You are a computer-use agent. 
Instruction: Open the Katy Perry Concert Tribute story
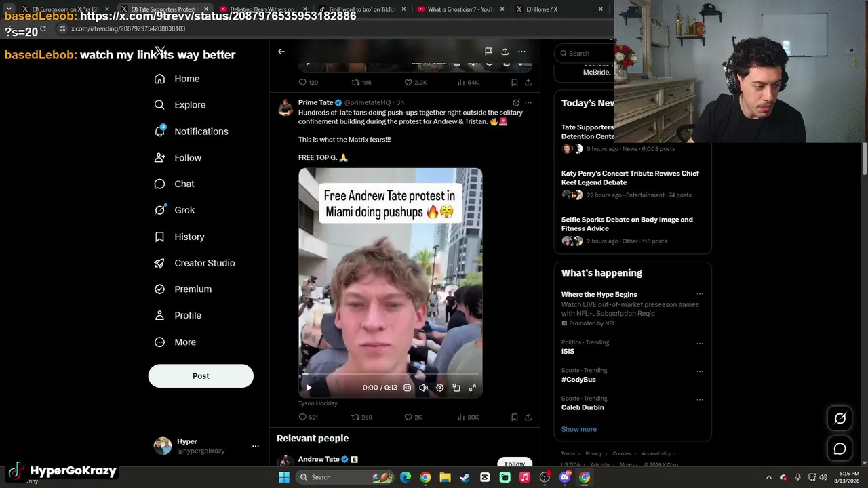[630, 178]
